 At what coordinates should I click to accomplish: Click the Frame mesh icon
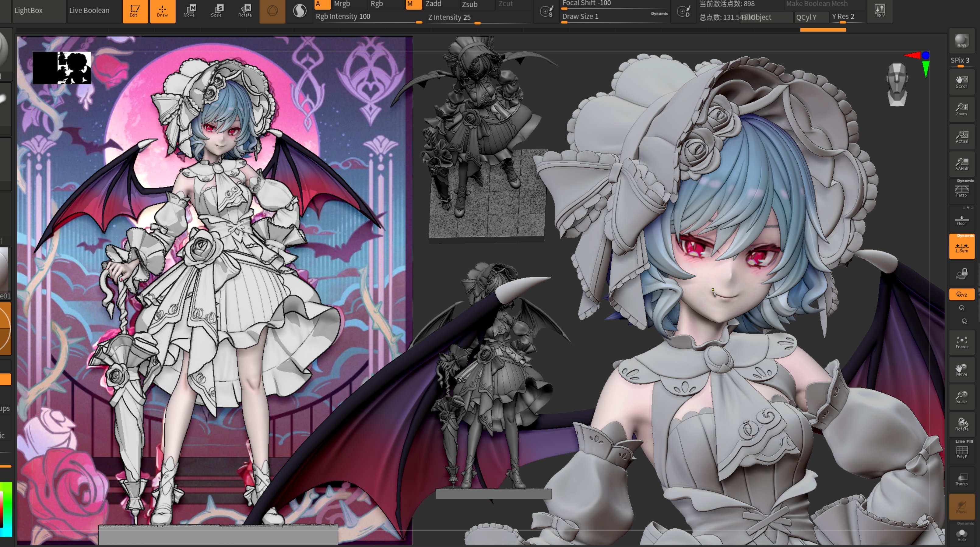tap(961, 342)
